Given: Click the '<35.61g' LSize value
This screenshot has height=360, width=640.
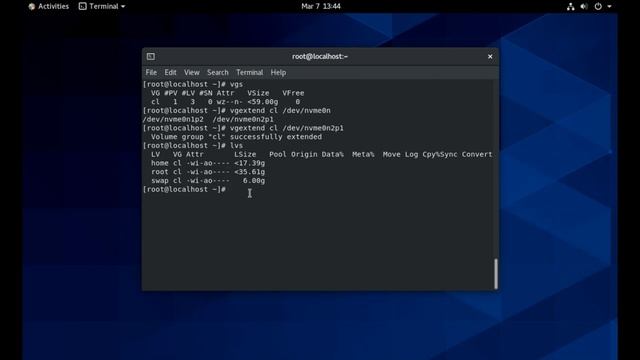Looking at the screenshot, I should point(249,172).
